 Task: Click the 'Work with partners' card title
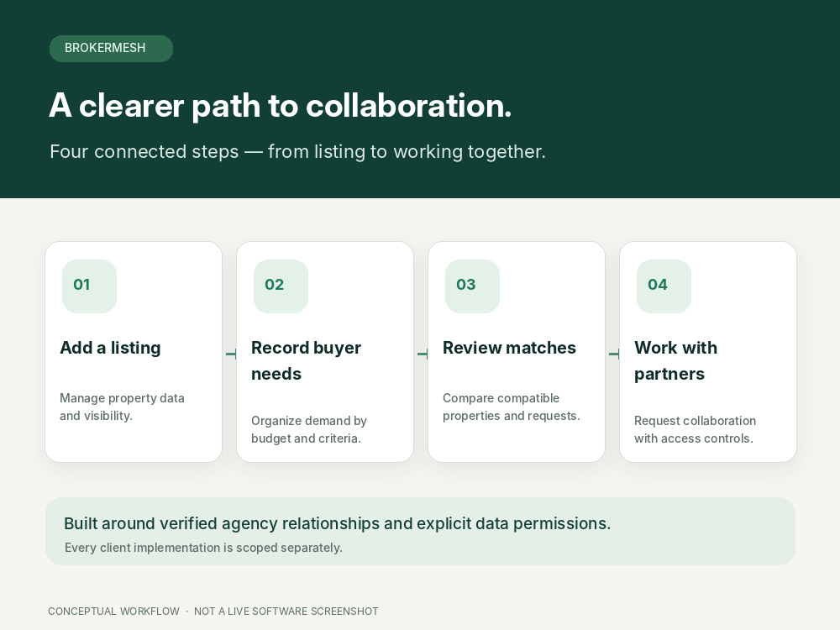675,360
